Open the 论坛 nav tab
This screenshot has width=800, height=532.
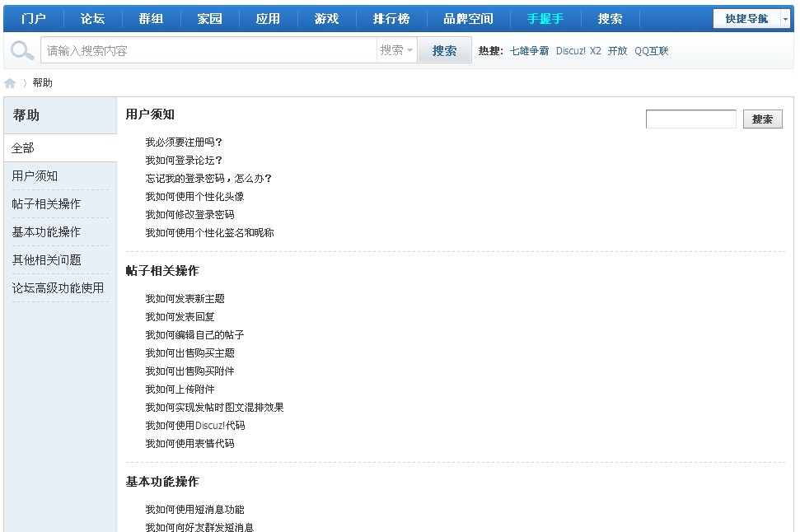(92, 19)
